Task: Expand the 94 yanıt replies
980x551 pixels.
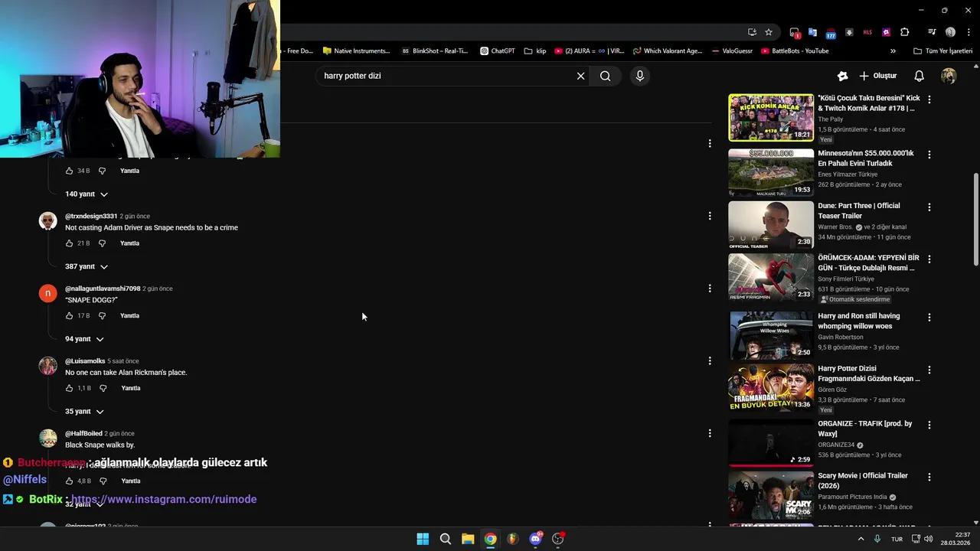Action: point(84,339)
